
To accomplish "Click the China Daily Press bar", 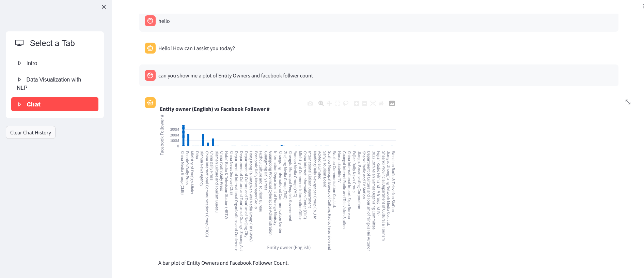I will 213,142.
